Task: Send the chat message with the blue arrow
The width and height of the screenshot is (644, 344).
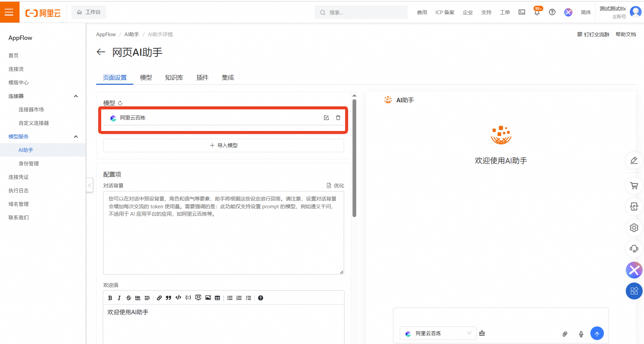Action: tap(597, 334)
